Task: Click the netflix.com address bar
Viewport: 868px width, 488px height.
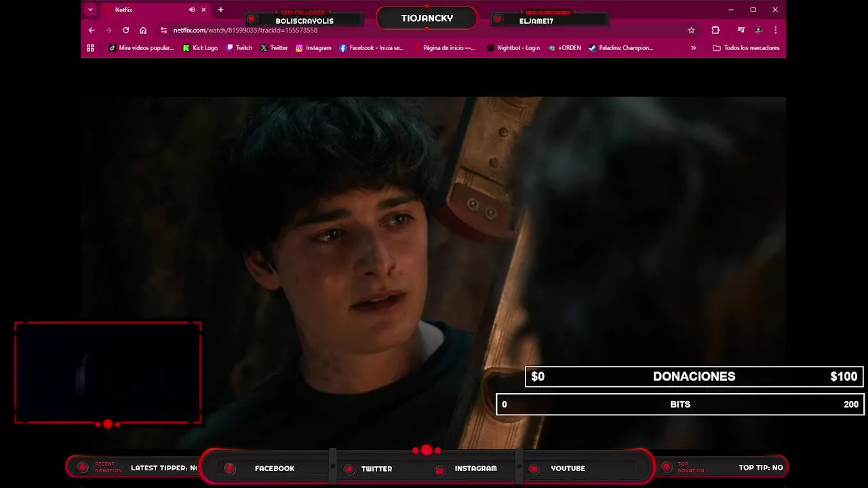Action: coord(427,30)
